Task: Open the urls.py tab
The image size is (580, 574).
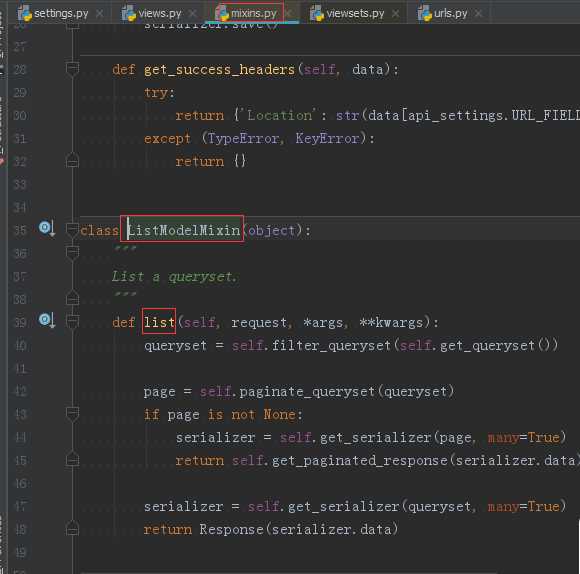Action: [451, 14]
